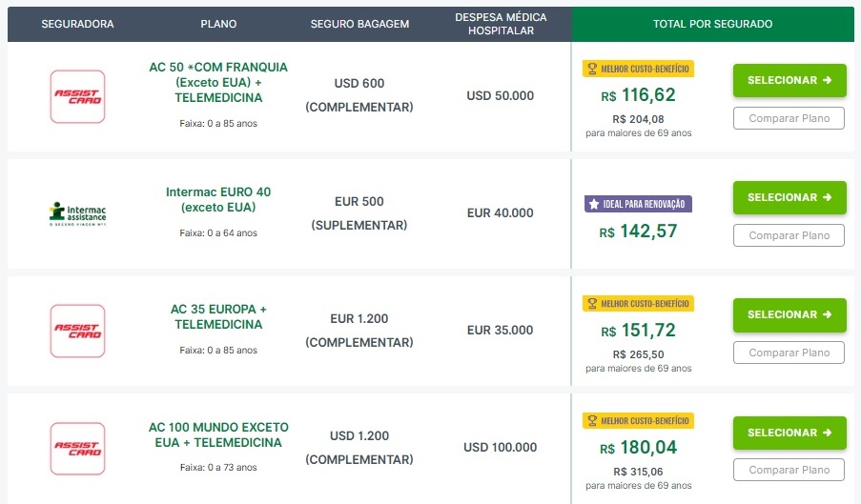
Task: Click Comparar Plano for AC 35 Europa
Action: click(789, 353)
